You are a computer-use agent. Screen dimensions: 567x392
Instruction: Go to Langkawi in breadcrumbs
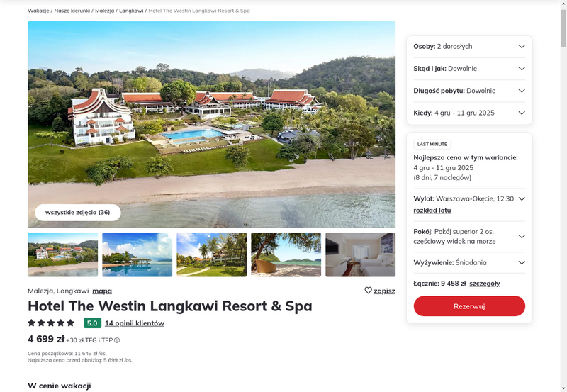pyautogui.click(x=131, y=11)
